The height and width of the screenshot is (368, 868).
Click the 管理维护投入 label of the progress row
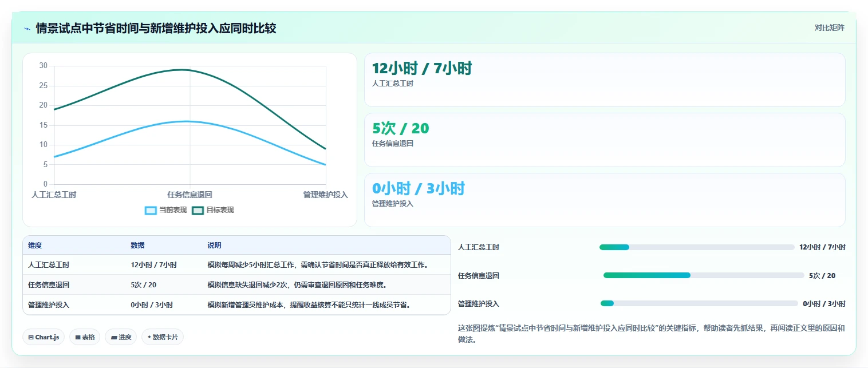pyautogui.click(x=479, y=303)
